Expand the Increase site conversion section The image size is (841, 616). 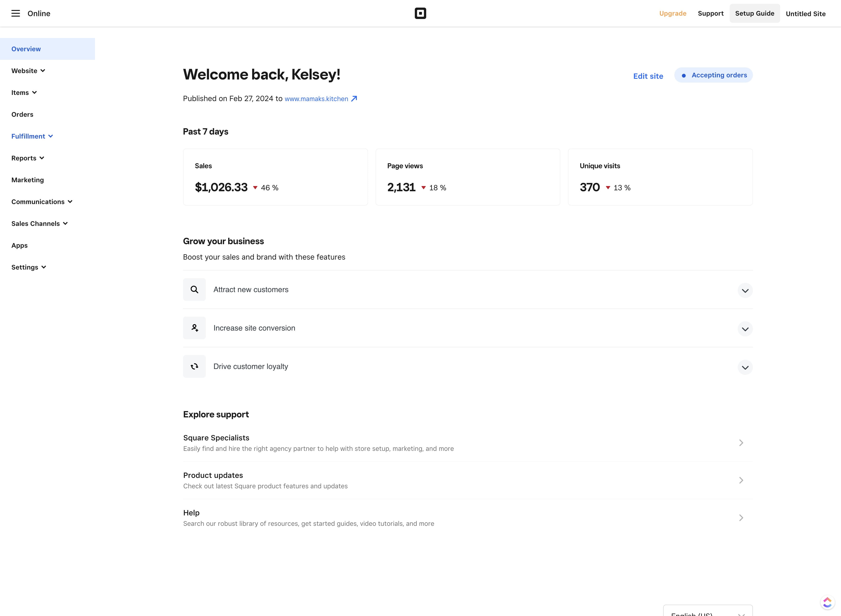[745, 329]
